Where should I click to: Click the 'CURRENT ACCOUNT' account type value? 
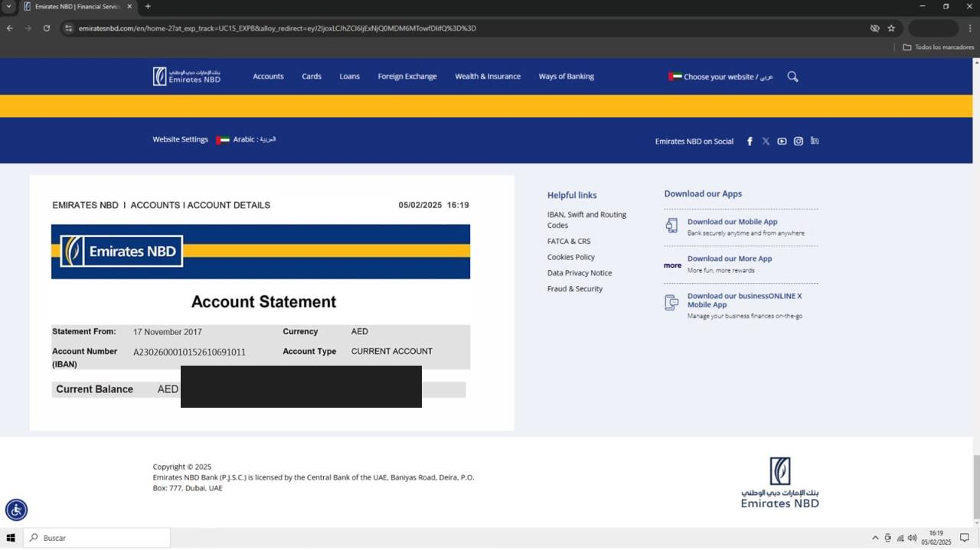click(x=392, y=351)
